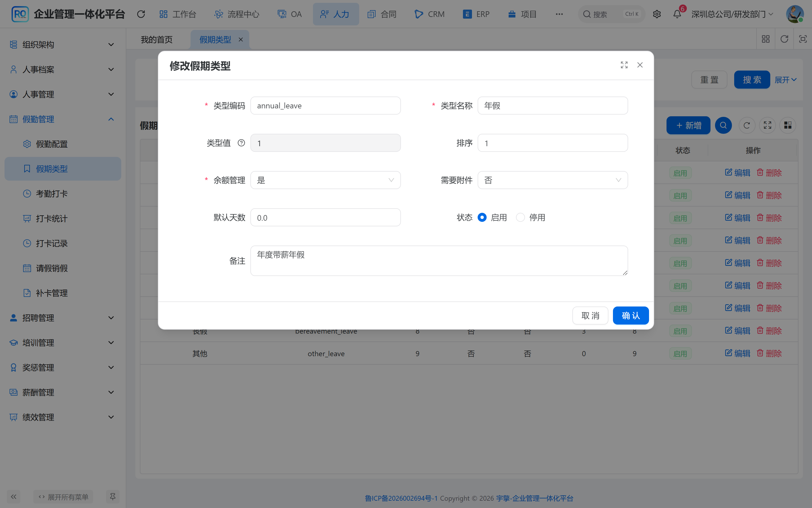Click the 重置 button

point(709,80)
